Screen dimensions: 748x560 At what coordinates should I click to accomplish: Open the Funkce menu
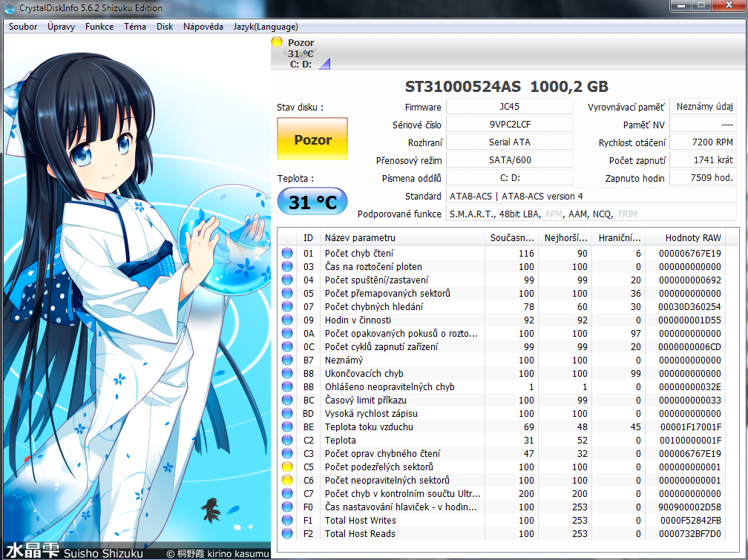pos(99,27)
